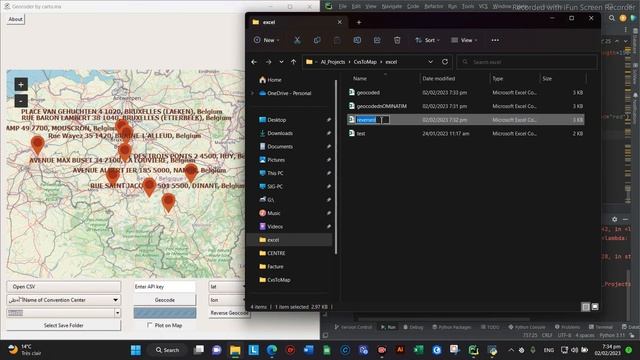This screenshot has height=360, width=640.
Task: Go forward with the File Explorer forward arrow
Action: click(x=268, y=62)
